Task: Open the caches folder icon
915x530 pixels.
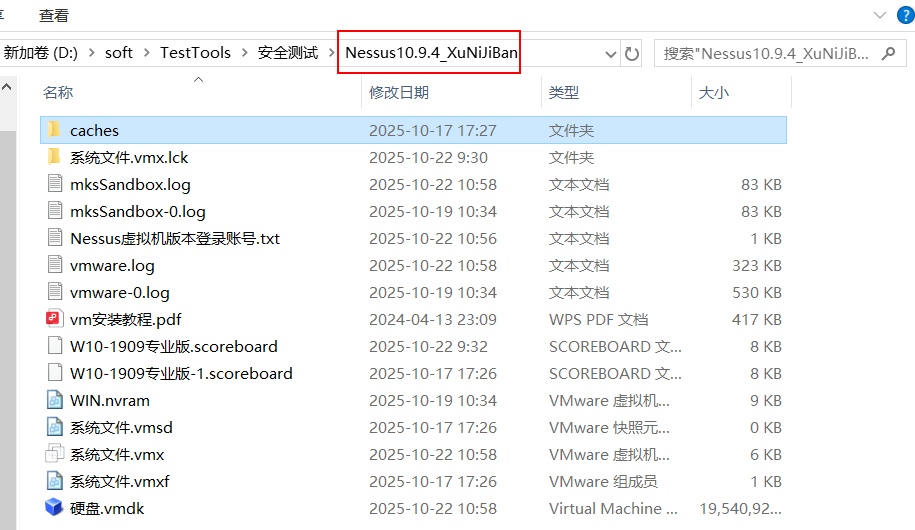Action: [x=54, y=130]
